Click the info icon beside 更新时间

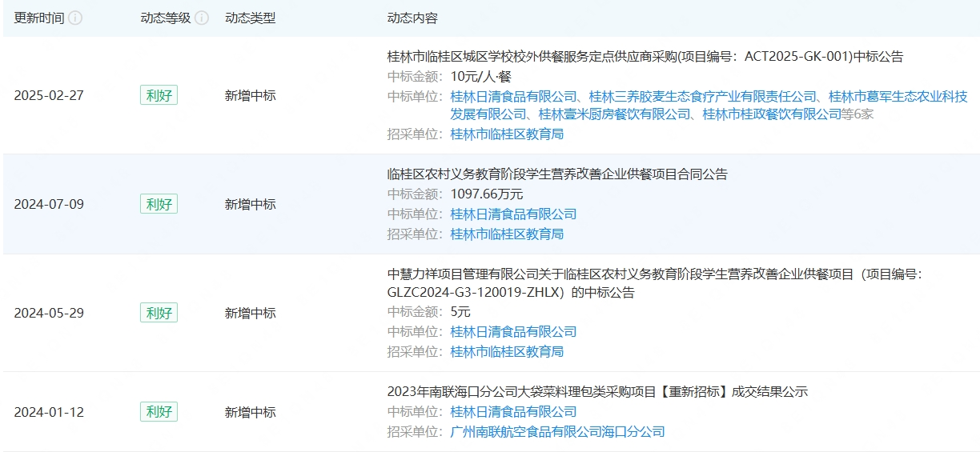75,18
